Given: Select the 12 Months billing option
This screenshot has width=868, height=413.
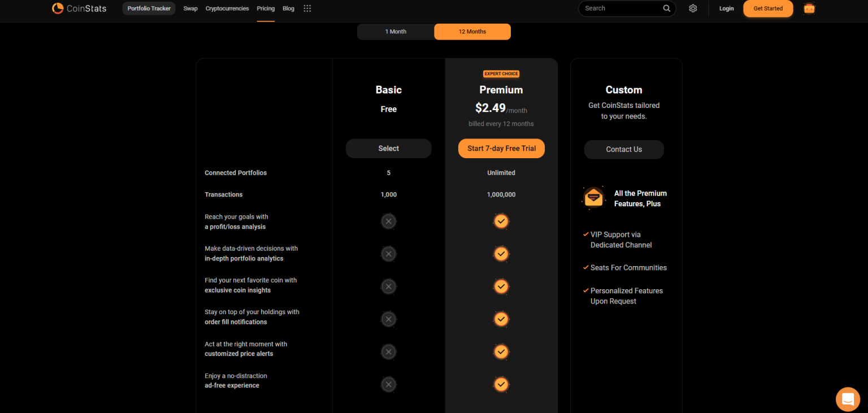Looking at the screenshot, I should click(472, 32).
